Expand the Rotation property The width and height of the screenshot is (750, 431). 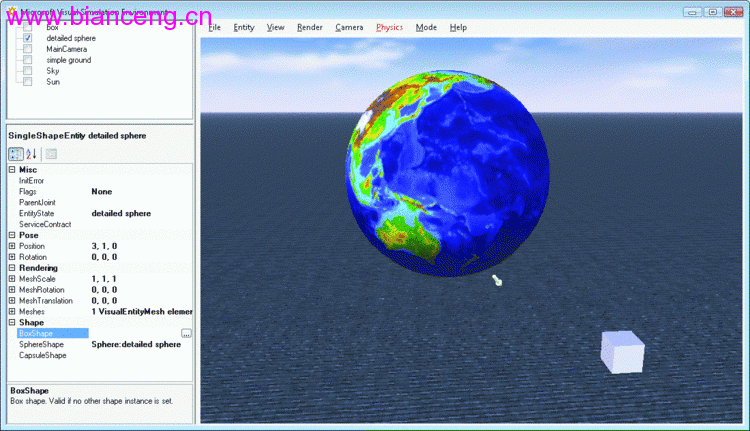pos(12,257)
